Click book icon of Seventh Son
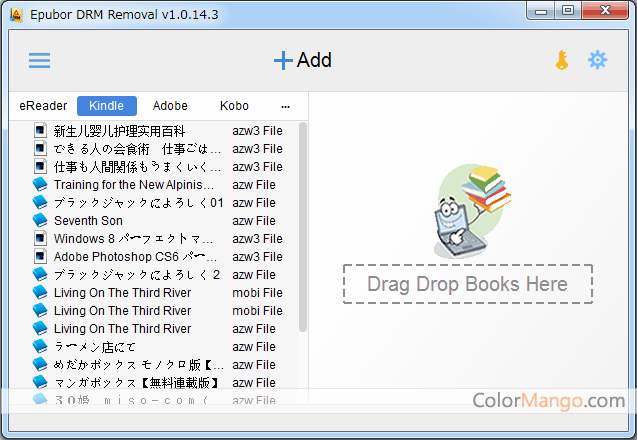Screen dimensions: 637x440 pos(40,220)
